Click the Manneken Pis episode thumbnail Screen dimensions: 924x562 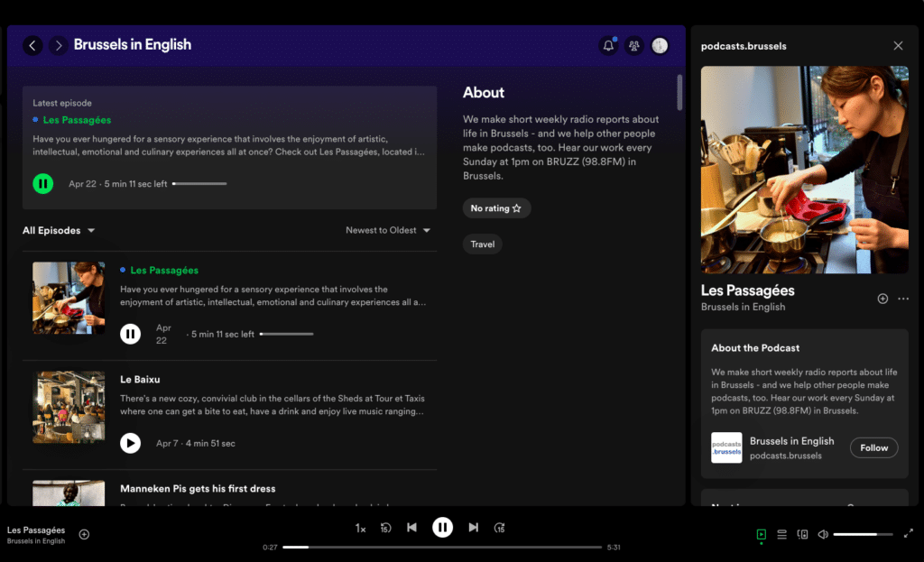click(x=69, y=493)
